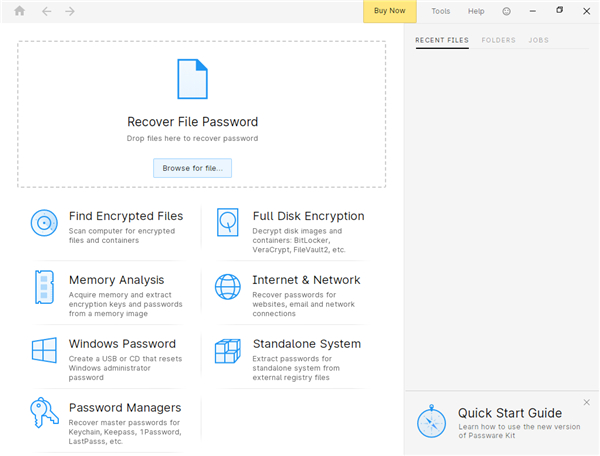Select the Recent Files tab
The width and height of the screenshot is (600, 456).
(441, 40)
